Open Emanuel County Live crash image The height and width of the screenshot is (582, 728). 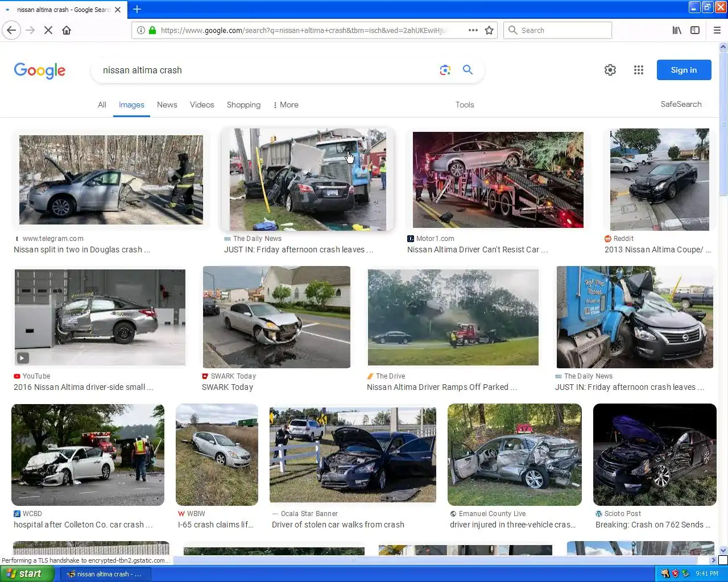(515, 455)
